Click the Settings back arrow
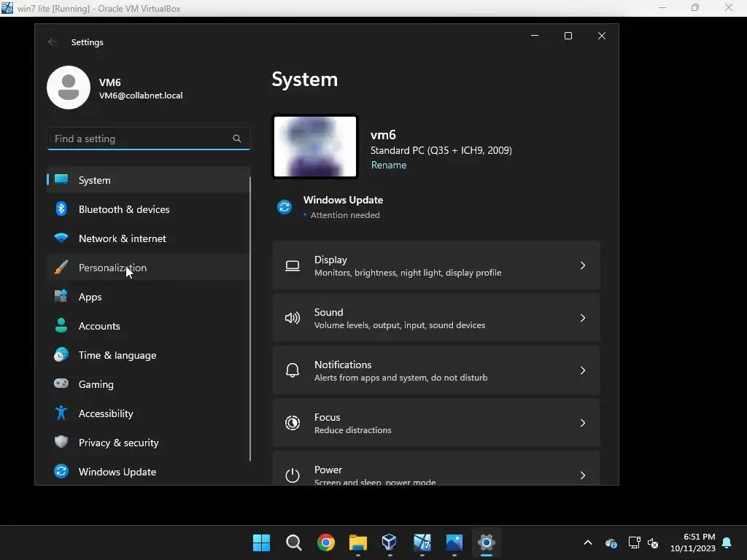747x560 pixels. 53,42
